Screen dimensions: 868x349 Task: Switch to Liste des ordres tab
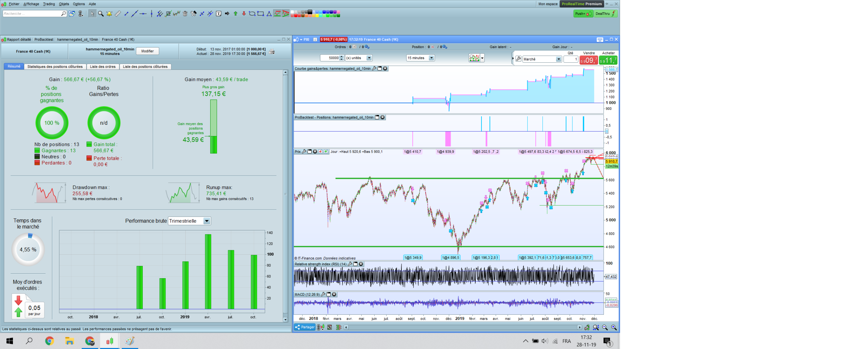click(x=103, y=67)
